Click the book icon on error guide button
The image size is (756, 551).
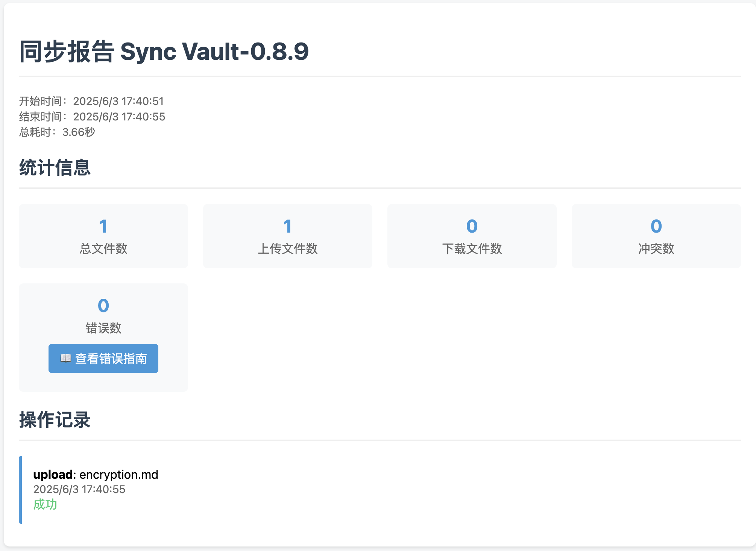point(66,358)
